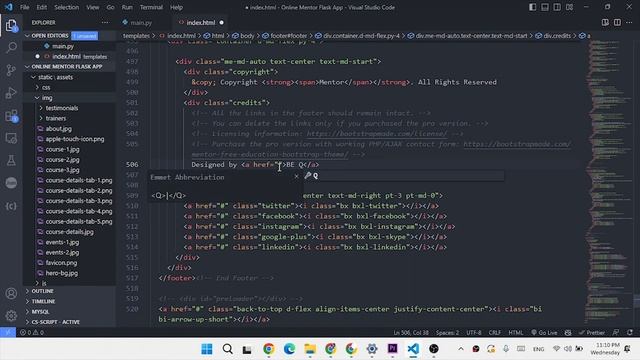The width and height of the screenshot is (640, 360).
Task: Expand the testimonials folder
Action: (62, 108)
